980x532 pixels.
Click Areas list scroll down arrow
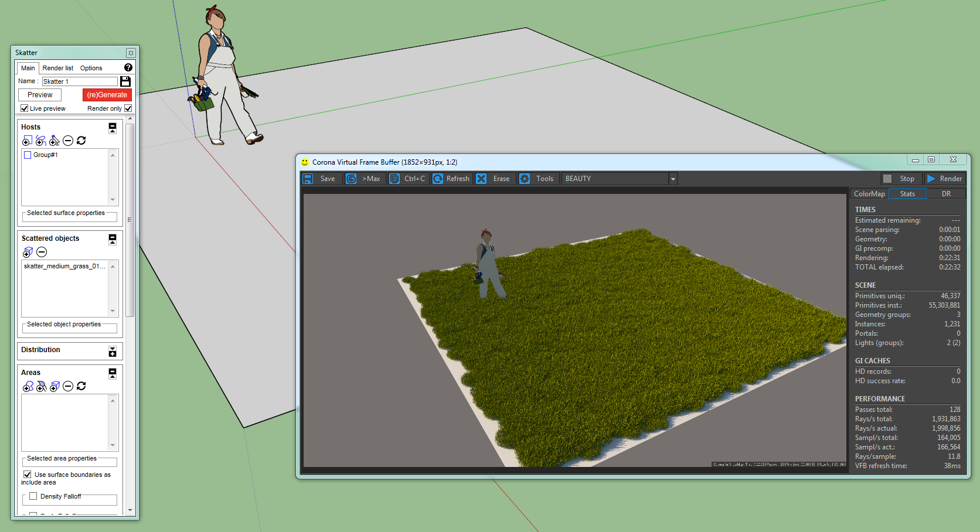[x=113, y=445]
